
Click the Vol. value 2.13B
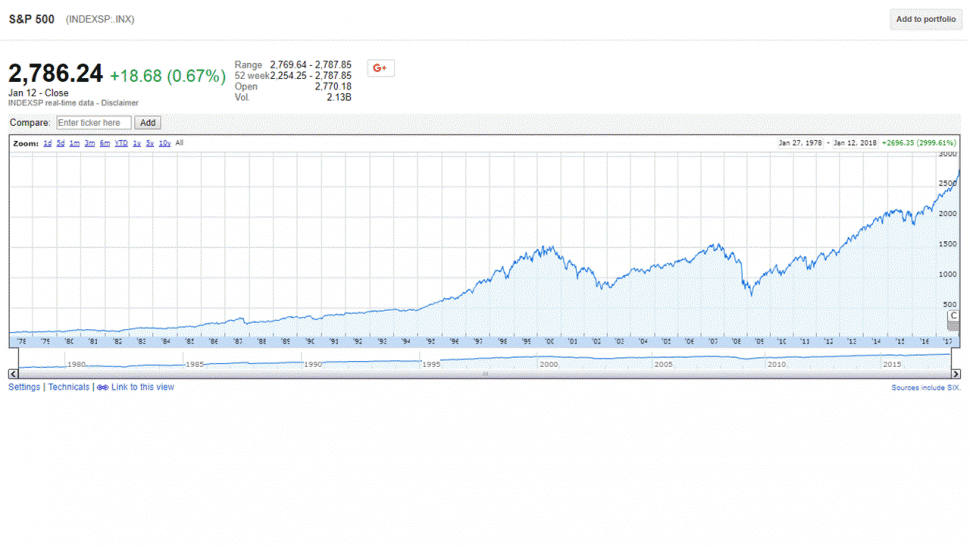[339, 97]
